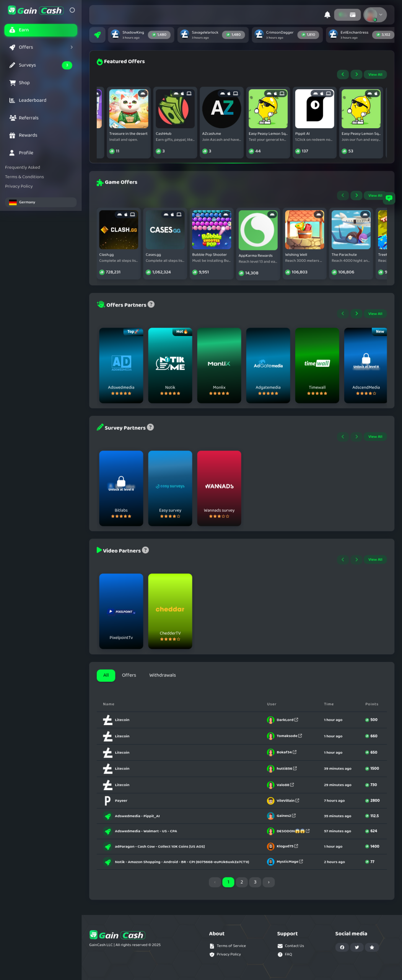Open the Cases.gg game offer
This screenshot has width=402, height=980.
pos(165,243)
